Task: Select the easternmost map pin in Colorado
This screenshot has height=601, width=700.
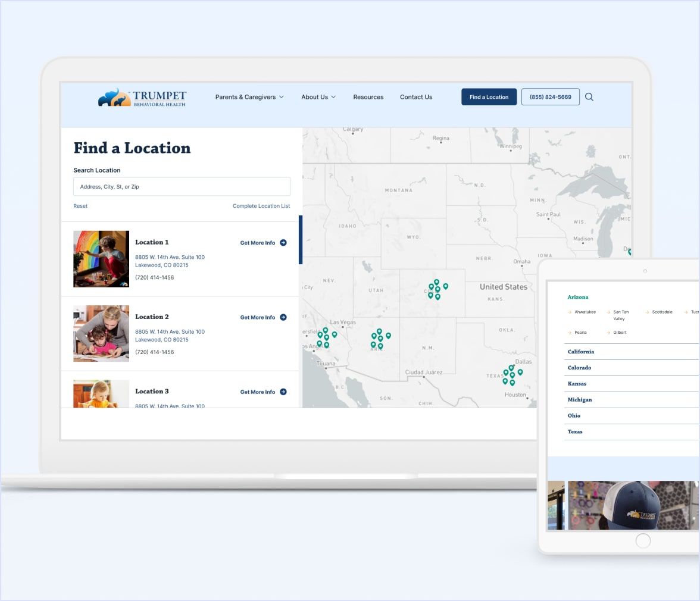Action: click(x=445, y=286)
